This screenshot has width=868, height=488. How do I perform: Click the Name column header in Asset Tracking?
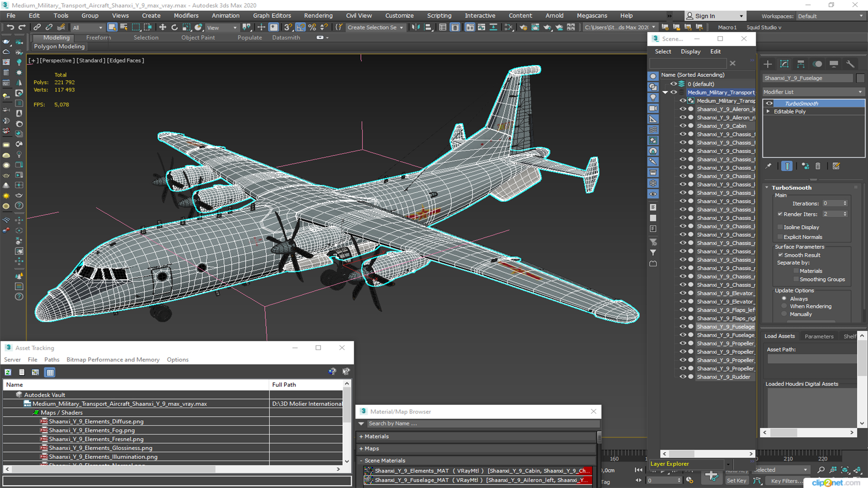pos(136,385)
